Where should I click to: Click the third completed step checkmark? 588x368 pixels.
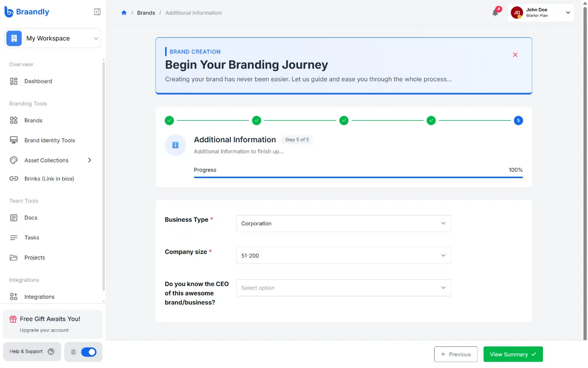click(x=344, y=120)
